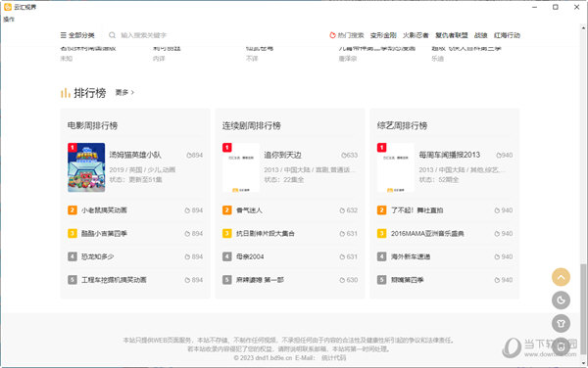Toggle night mode with moon button
Viewport: 588px width, 368px height.
[561, 299]
